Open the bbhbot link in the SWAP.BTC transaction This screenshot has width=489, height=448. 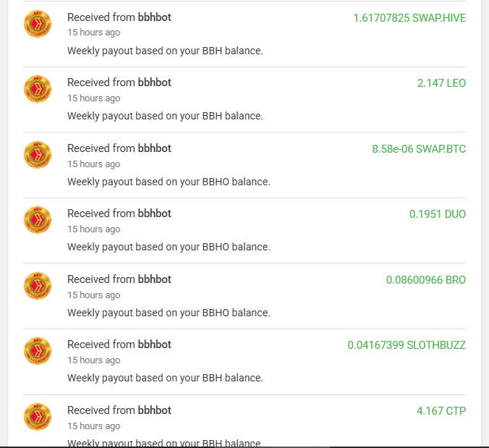154,148
